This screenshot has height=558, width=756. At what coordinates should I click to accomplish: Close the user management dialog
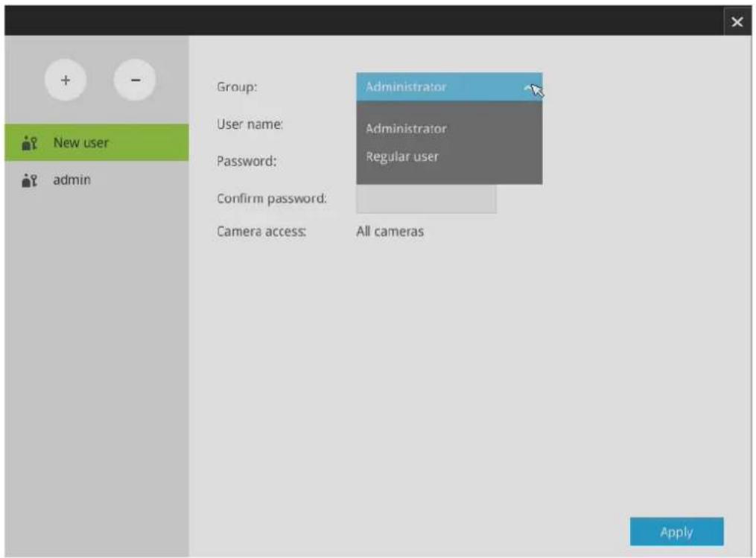pyautogui.click(x=737, y=22)
